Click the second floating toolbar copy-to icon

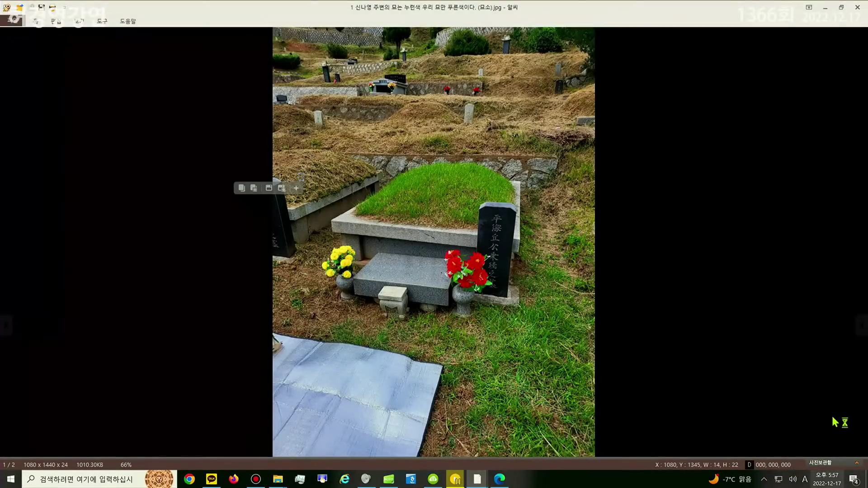tap(254, 188)
